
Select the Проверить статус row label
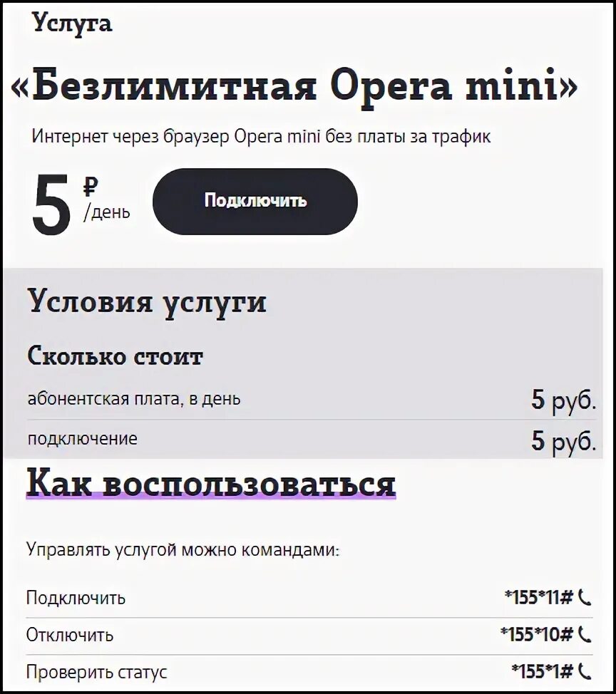(96, 673)
